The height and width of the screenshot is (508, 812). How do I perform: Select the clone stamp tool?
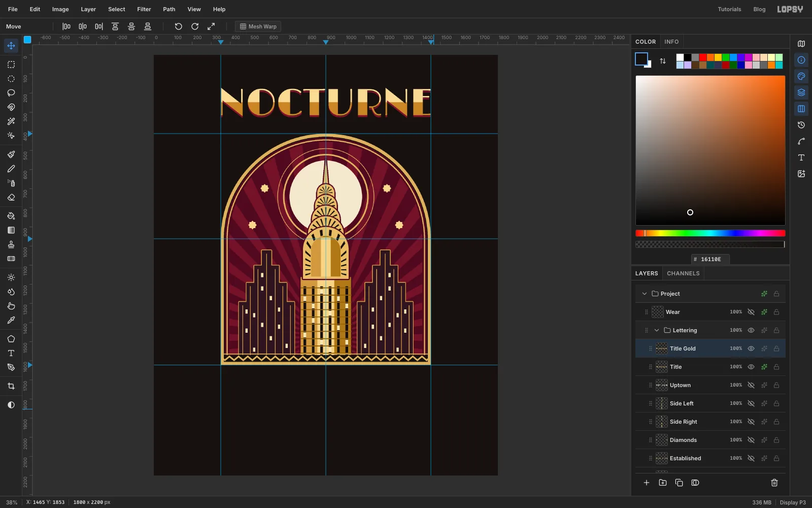click(x=11, y=244)
